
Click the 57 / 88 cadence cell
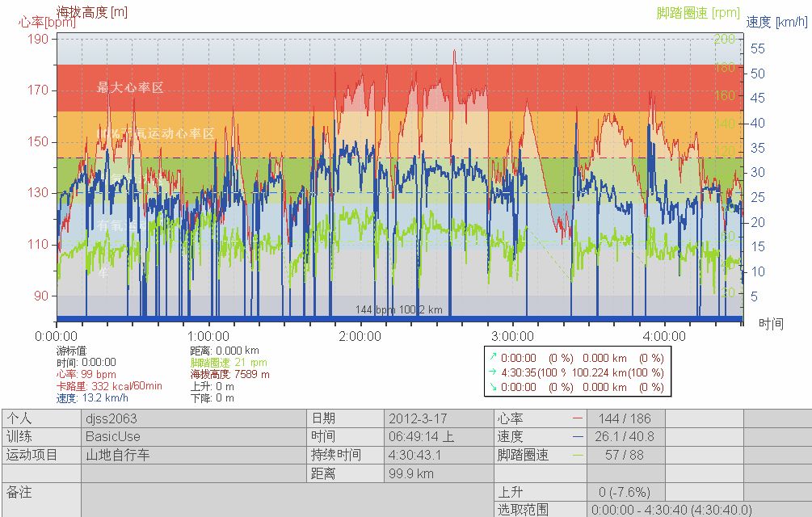[x=625, y=456]
